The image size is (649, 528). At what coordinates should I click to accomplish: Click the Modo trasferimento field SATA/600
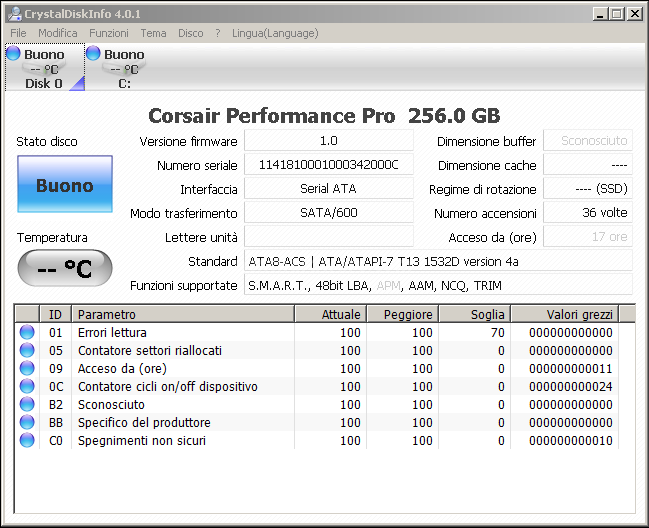pyautogui.click(x=329, y=213)
